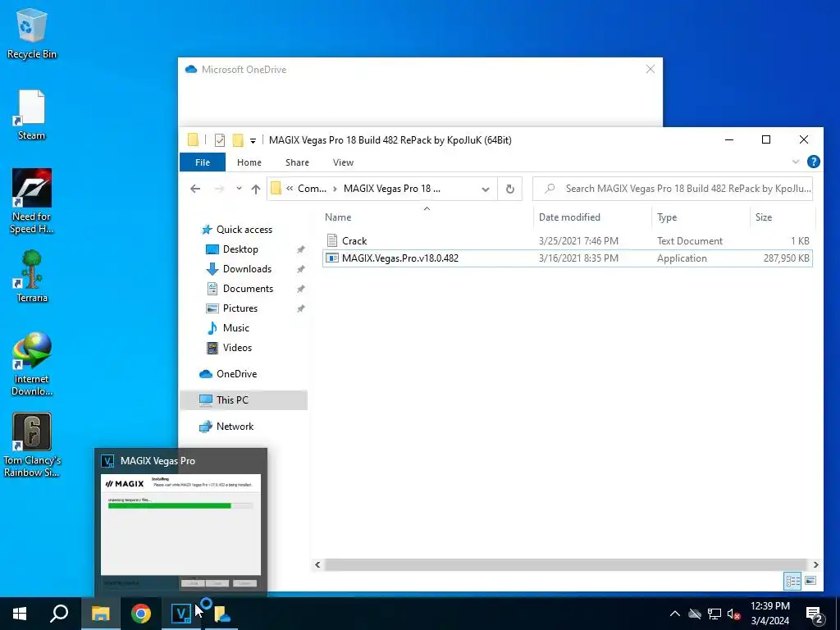Select Tom Clancy's Rainbow Six shortcut
The width and height of the screenshot is (840, 630).
[x=32, y=445]
